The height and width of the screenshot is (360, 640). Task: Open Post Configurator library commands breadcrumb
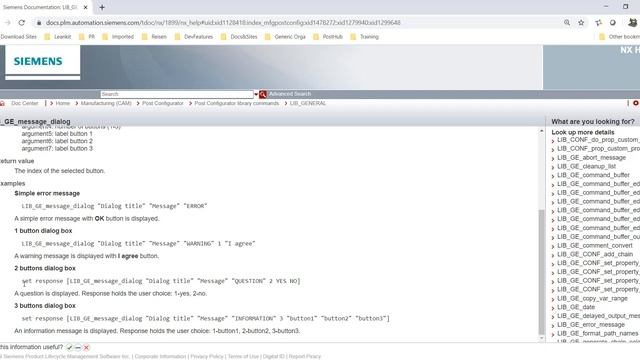tap(237, 103)
